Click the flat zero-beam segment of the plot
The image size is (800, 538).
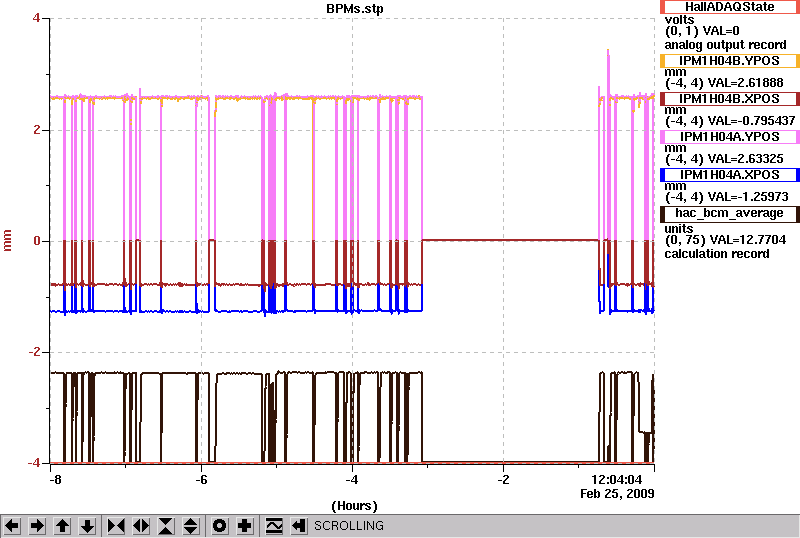pyautogui.click(x=510, y=240)
